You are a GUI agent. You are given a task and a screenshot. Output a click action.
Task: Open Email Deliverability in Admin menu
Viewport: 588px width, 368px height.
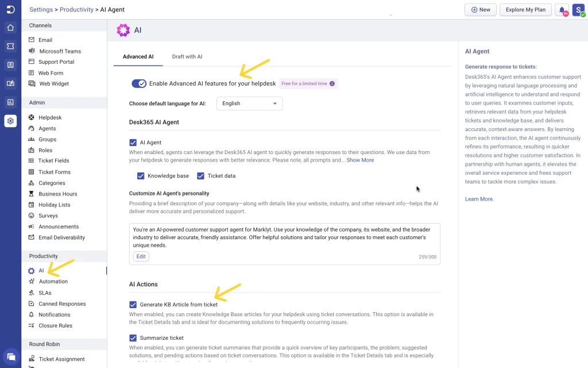coord(61,237)
